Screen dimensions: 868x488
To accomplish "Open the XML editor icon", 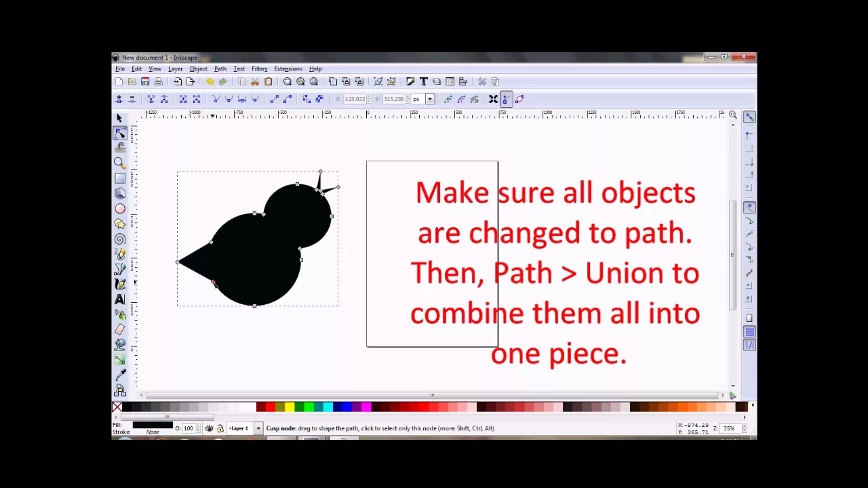I will [450, 81].
